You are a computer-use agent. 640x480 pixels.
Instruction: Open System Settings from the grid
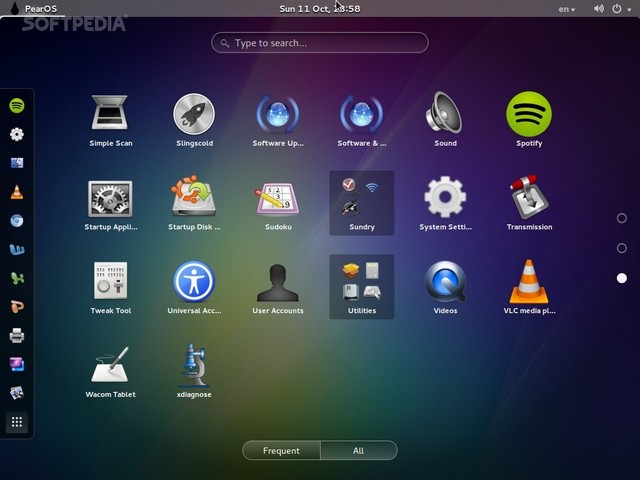[x=445, y=203]
